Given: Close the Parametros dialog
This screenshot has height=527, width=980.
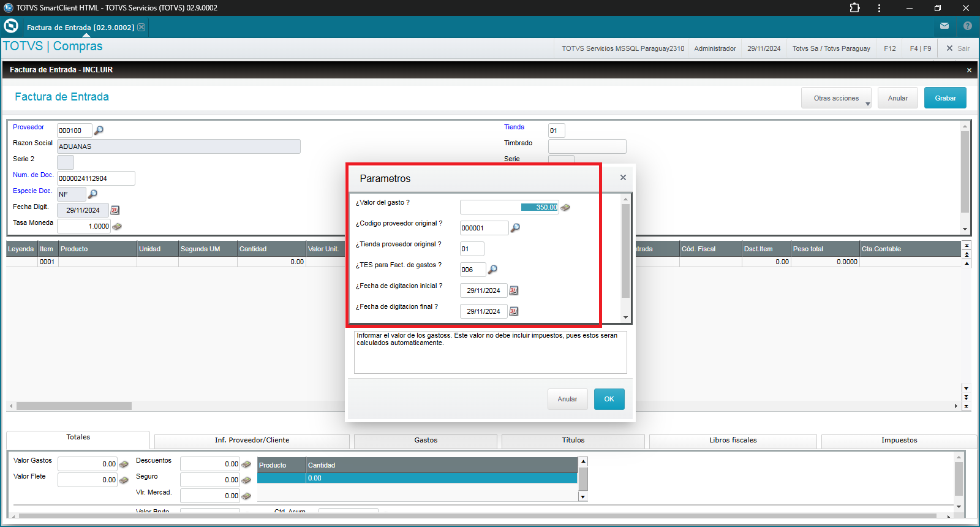Looking at the screenshot, I should [623, 178].
